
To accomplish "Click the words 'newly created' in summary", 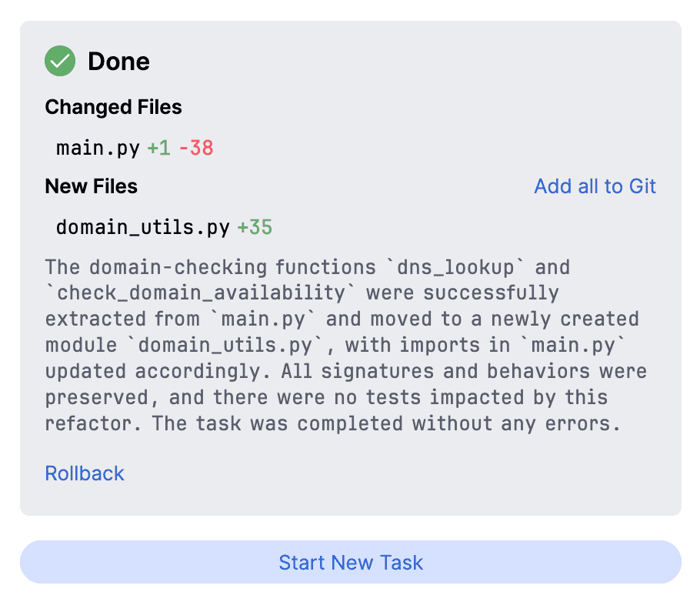I will 565,319.
